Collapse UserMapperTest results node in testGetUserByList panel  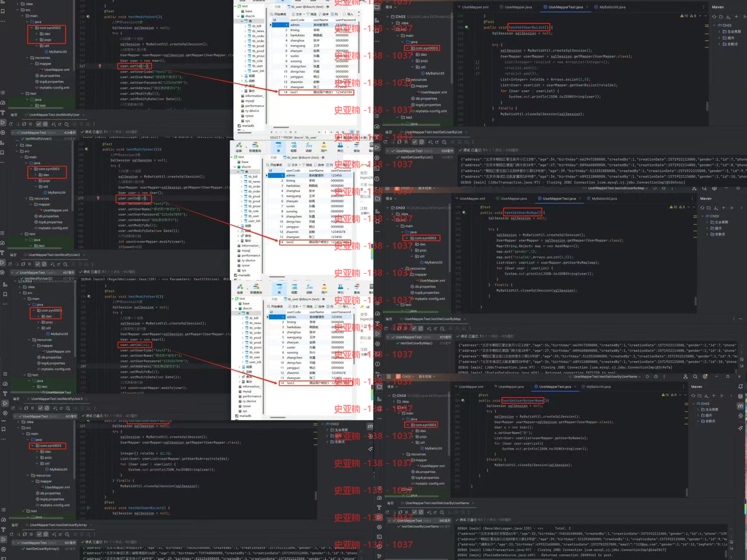pyautogui.click(x=388, y=151)
